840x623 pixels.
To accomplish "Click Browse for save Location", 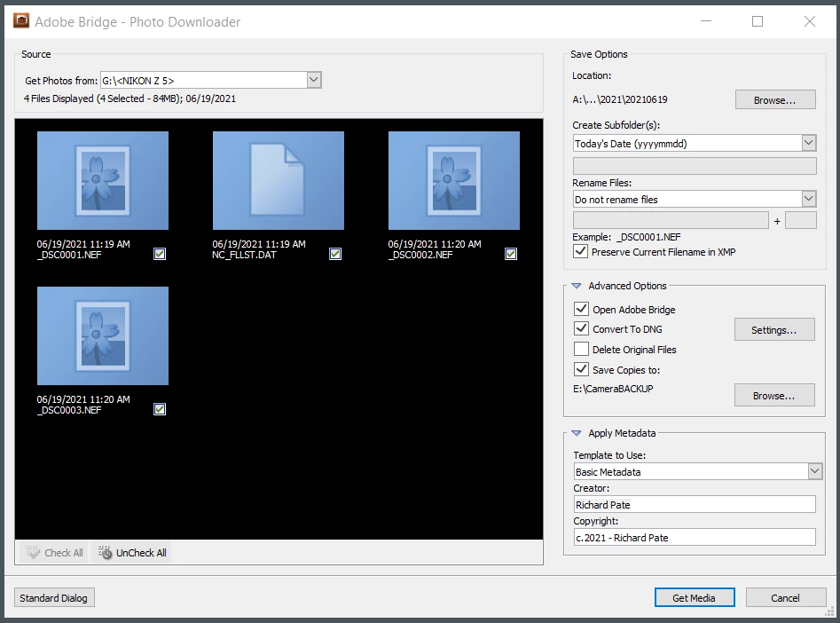I will (775, 99).
